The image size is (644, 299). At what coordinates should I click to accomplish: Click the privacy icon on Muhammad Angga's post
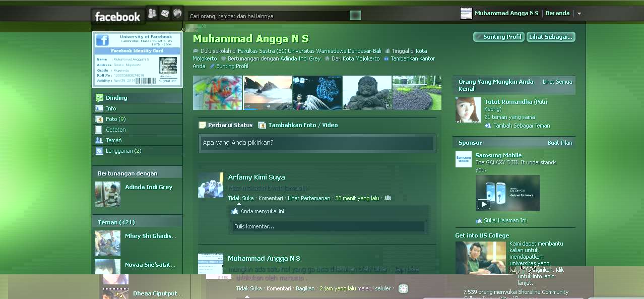(403, 289)
